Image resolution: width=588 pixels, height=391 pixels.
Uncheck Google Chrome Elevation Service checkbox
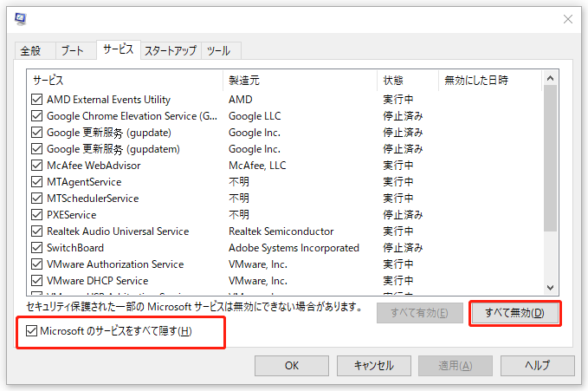pos(36,116)
